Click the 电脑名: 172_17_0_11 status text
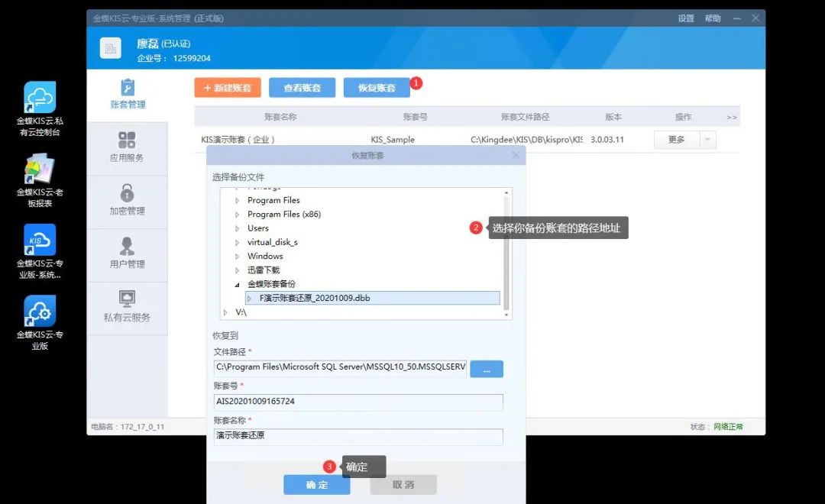 pos(128,427)
